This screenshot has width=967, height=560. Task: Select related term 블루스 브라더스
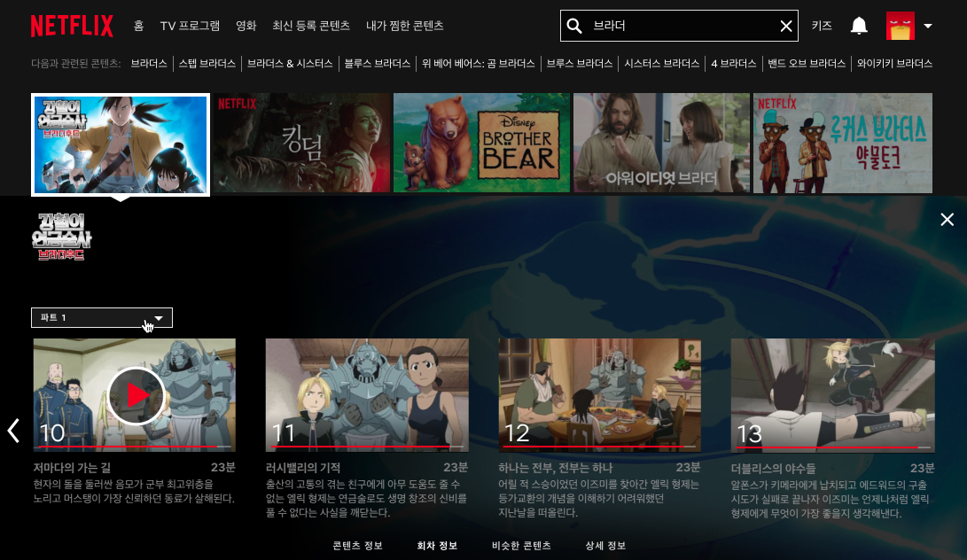378,64
